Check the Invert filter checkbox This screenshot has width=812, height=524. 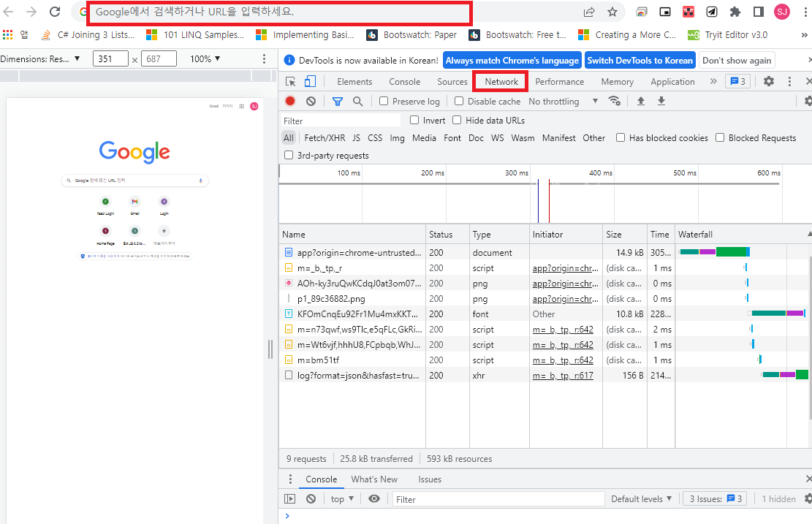tap(414, 120)
